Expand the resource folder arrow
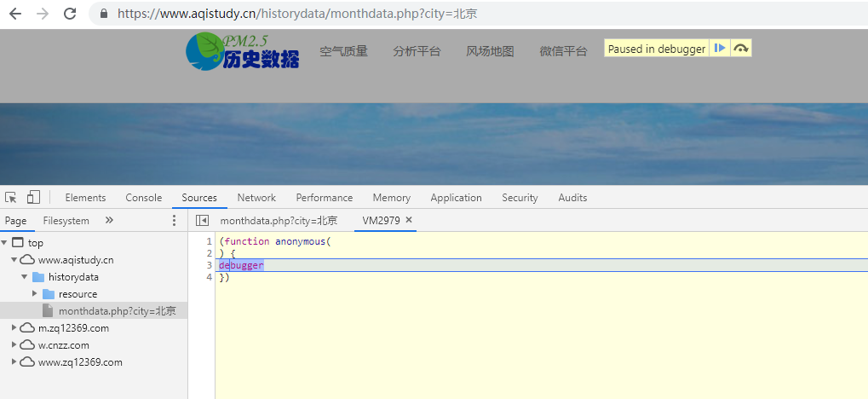Viewport: 868px width, 399px height. click(x=35, y=293)
